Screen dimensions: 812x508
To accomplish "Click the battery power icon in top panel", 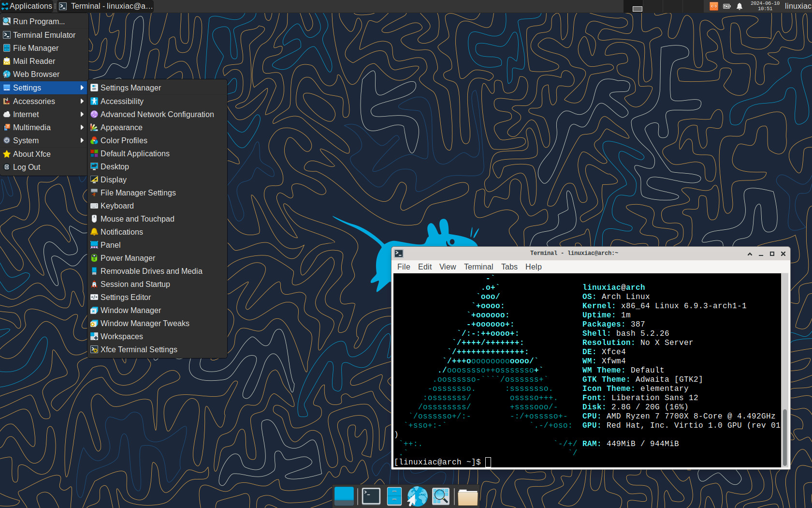I will pos(727,6).
